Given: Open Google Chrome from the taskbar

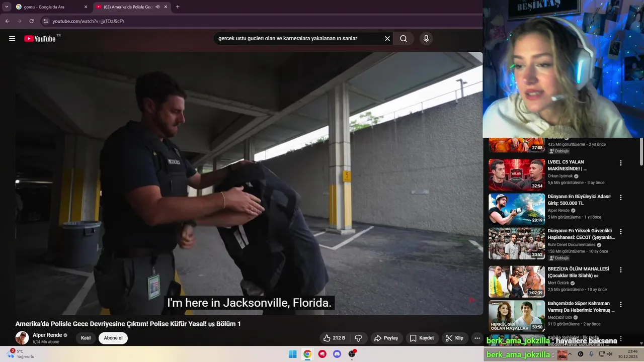Looking at the screenshot, I should (x=307, y=354).
